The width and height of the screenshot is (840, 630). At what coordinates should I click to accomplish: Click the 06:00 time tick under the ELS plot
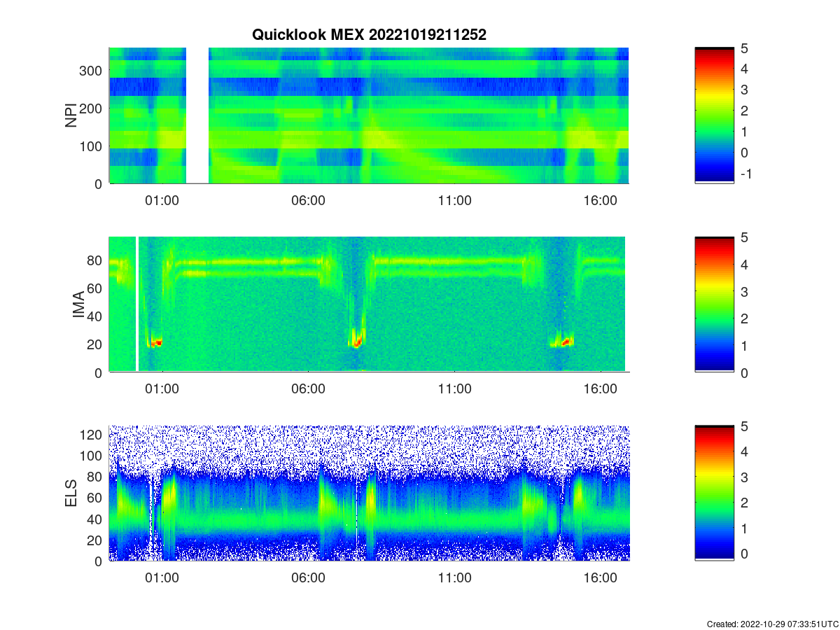[308, 578]
